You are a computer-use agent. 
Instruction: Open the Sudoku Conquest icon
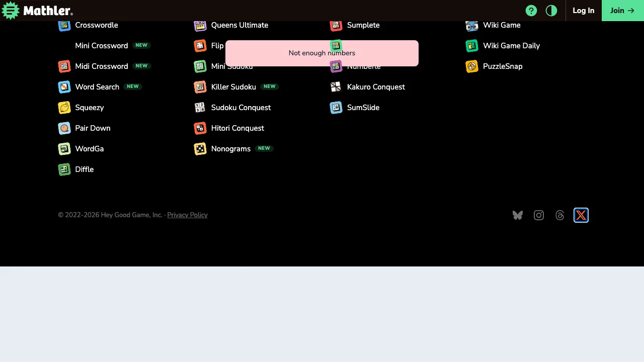[x=200, y=108]
